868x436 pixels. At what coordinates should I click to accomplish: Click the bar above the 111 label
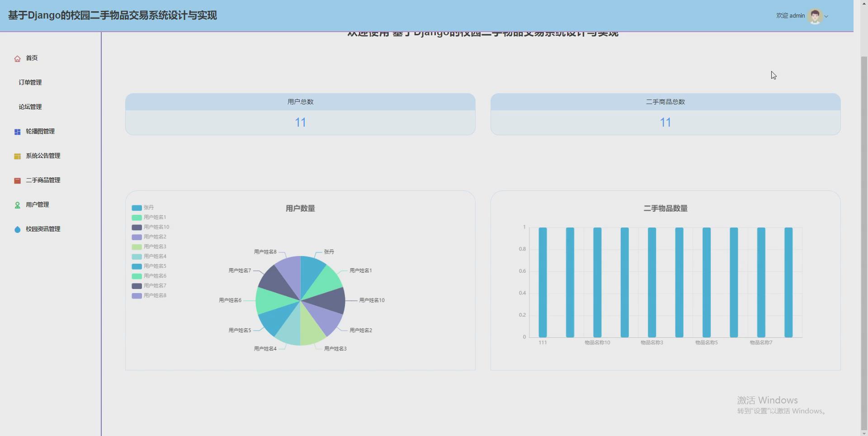tap(542, 282)
